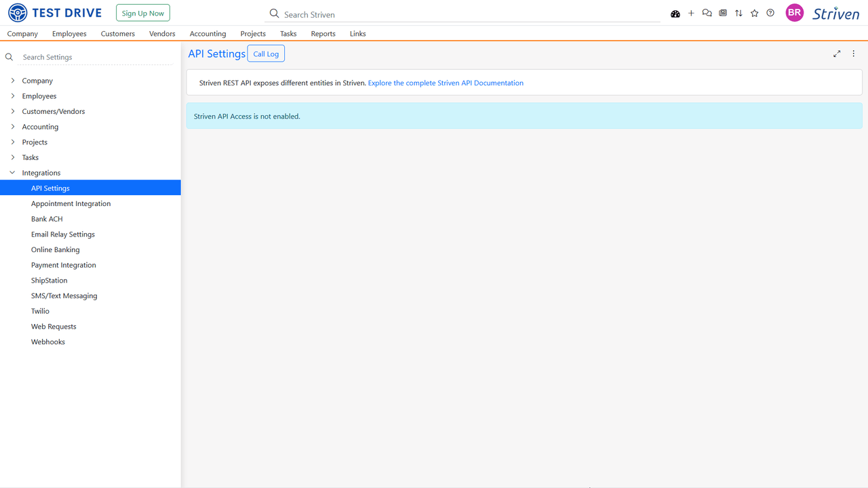Open help using the question mark icon

click(770, 13)
